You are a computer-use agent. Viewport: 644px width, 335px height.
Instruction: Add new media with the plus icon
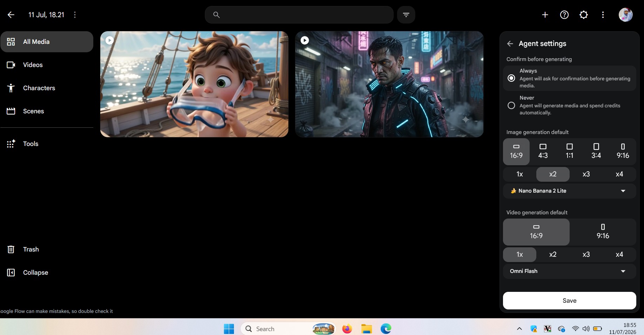(545, 15)
